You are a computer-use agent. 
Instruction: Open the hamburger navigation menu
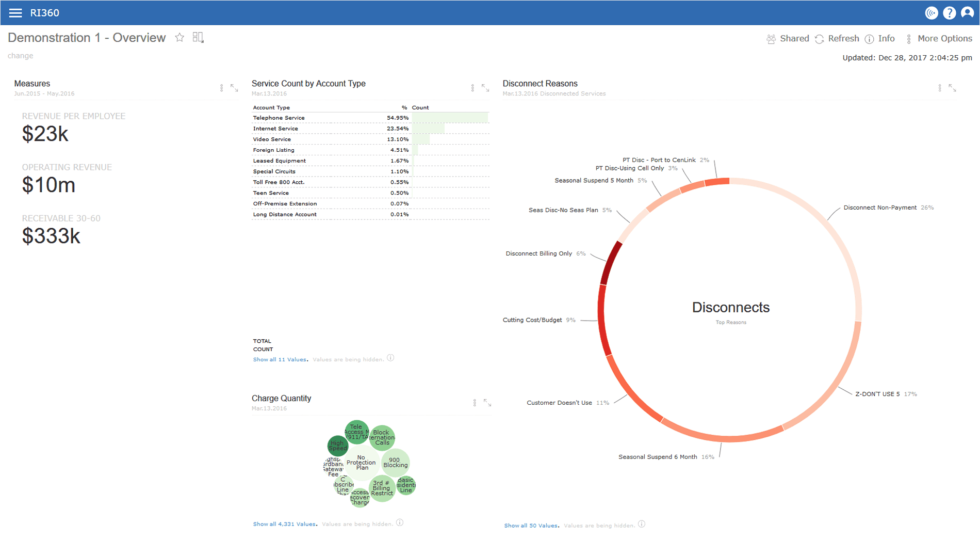[x=15, y=13]
